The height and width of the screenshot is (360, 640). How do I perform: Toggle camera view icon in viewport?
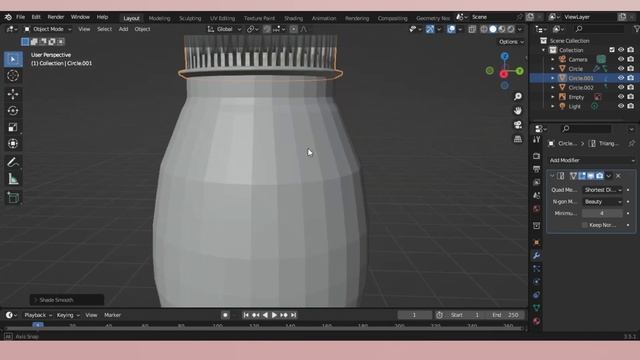click(518, 125)
